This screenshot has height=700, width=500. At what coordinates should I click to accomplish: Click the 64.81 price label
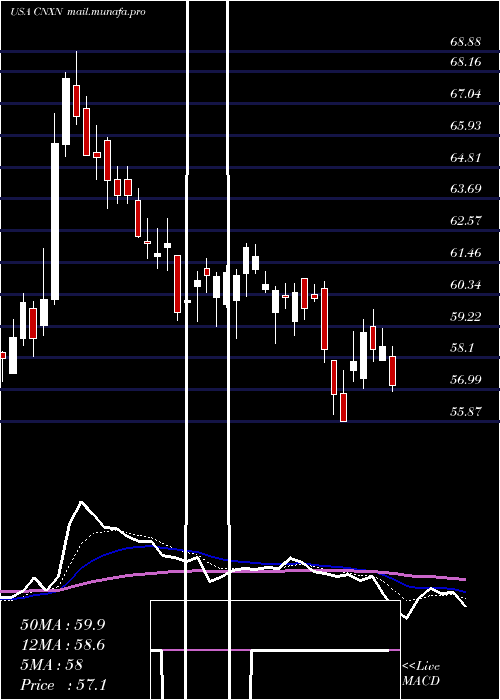(466, 158)
